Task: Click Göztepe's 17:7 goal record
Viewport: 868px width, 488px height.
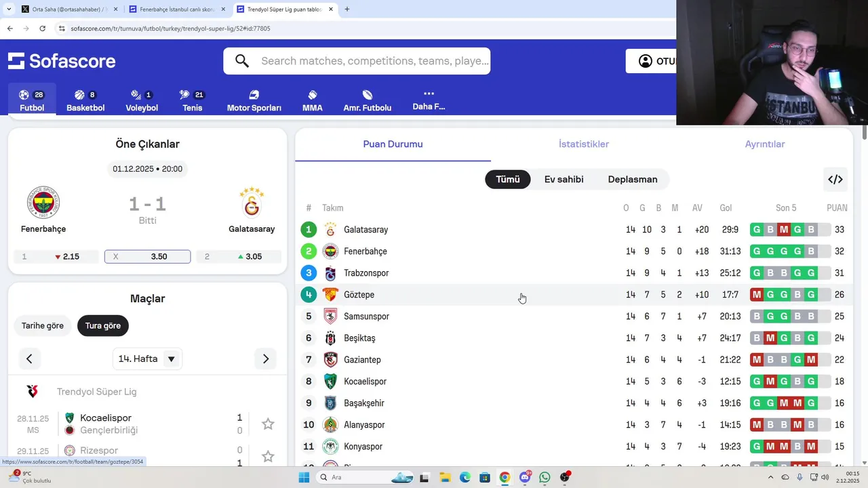Action: 730,295
